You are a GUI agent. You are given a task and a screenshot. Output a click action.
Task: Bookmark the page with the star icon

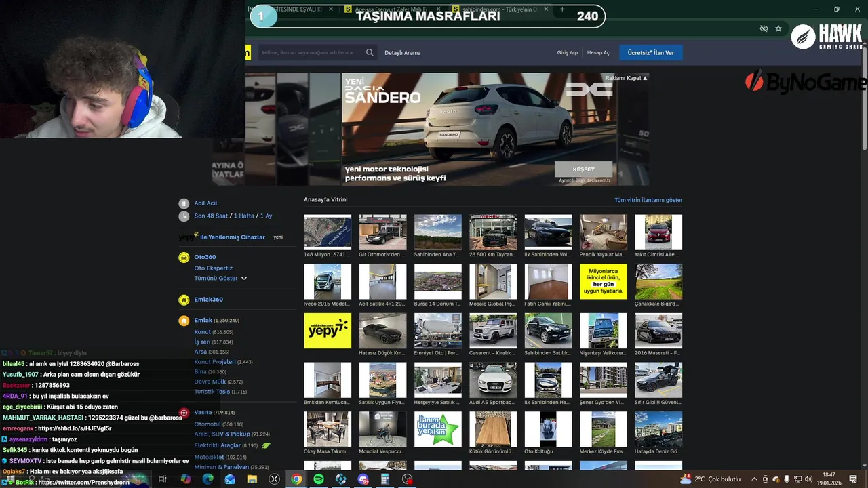coord(778,28)
